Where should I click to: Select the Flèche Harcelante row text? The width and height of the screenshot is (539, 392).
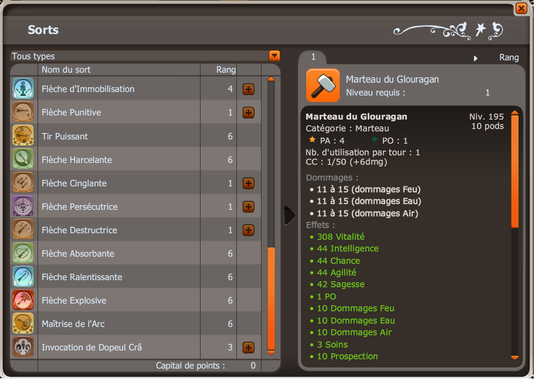[x=77, y=160]
